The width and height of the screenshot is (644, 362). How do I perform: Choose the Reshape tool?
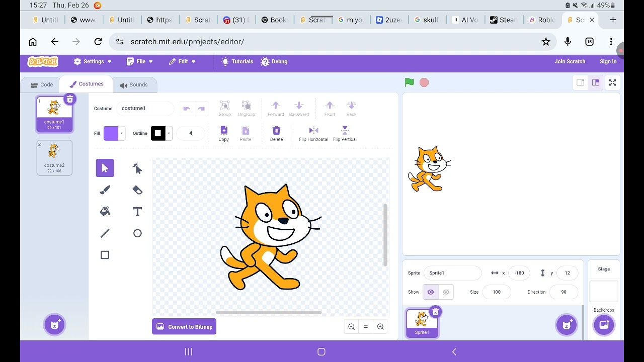(x=137, y=168)
